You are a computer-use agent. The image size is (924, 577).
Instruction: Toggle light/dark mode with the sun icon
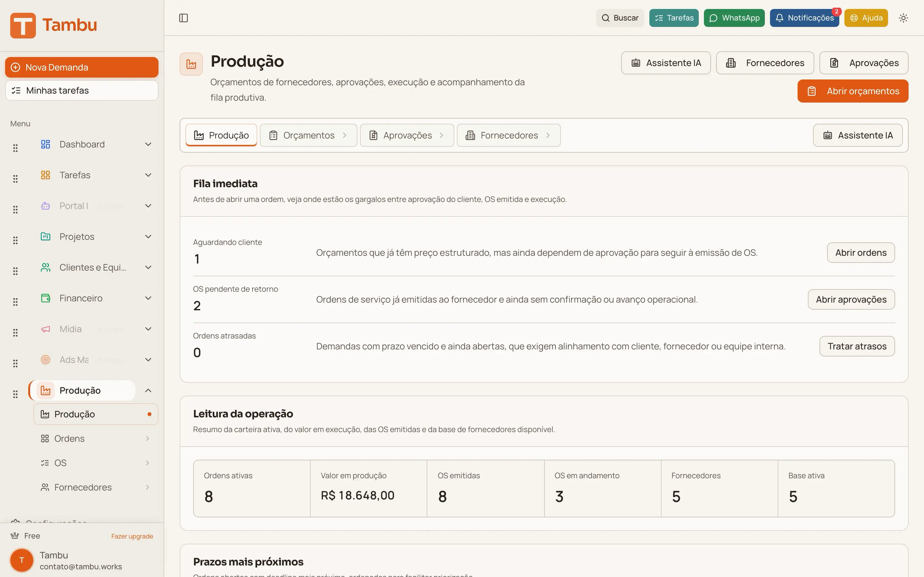tap(903, 18)
